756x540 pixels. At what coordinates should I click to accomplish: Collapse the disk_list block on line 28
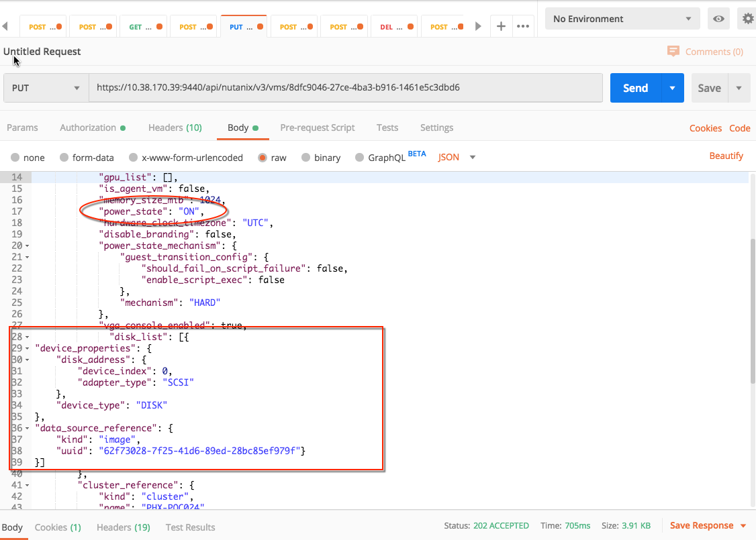pyautogui.click(x=28, y=337)
